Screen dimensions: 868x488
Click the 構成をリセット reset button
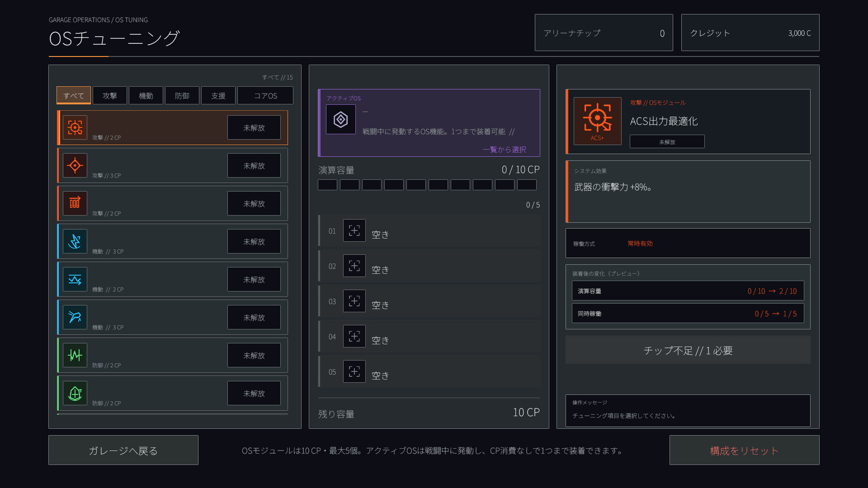click(745, 450)
